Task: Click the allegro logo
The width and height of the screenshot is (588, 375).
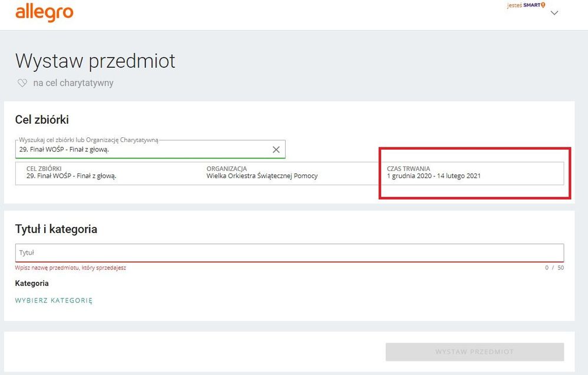Action: (x=44, y=12)
